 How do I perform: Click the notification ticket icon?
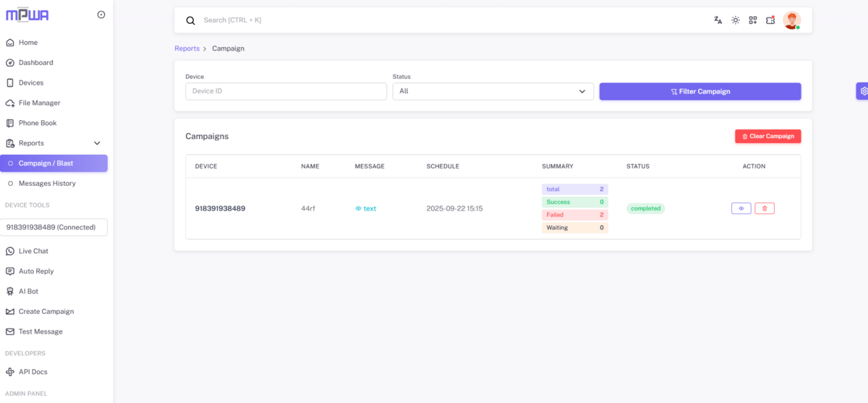(770, 20)
